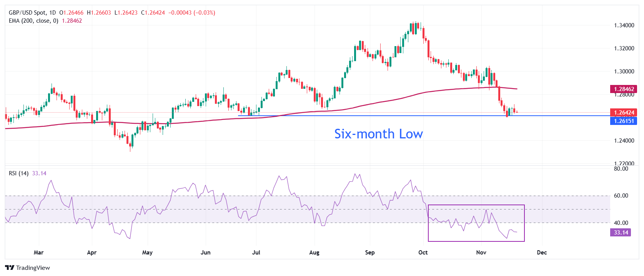This screenshot has height=276, width=644.
Task: Click the TradingView wordmark text
Action: (x=33, y=268)
